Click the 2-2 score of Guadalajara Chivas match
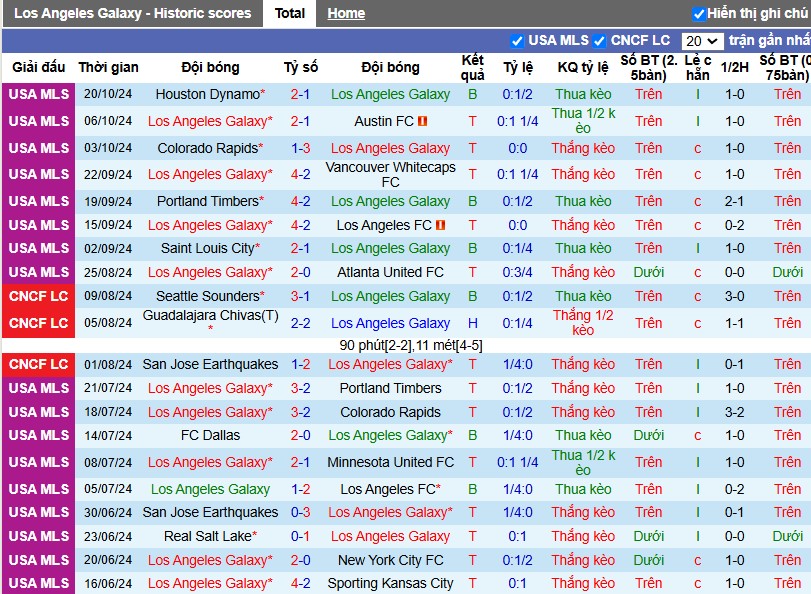The image size is (811, 594). pos(301,323)
